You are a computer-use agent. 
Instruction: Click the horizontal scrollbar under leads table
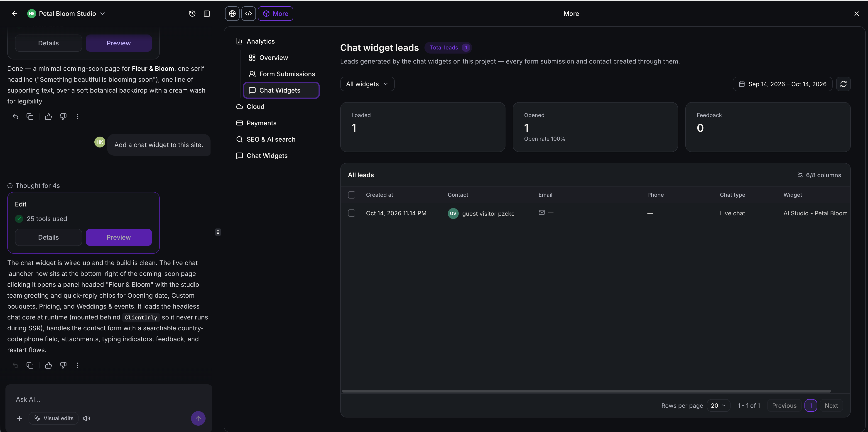pyautogui.click(x=586, y=391)
